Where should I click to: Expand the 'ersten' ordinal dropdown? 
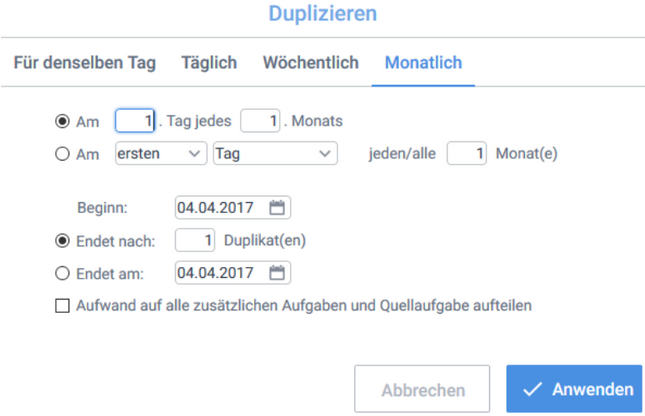coord(160,154)
